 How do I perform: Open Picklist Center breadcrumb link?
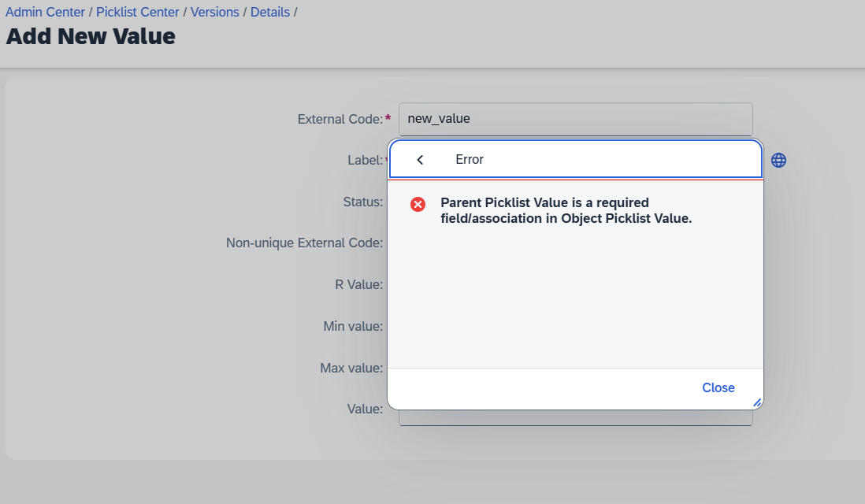click(x=138, y=12)
